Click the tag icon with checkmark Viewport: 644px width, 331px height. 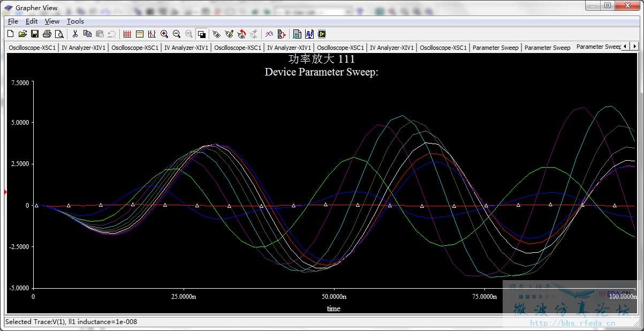229,34
